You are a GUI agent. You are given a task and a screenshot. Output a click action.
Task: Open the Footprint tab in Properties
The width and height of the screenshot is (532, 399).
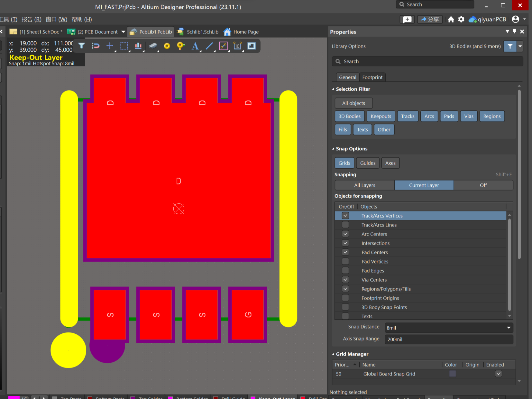click(x=372, y=77)
